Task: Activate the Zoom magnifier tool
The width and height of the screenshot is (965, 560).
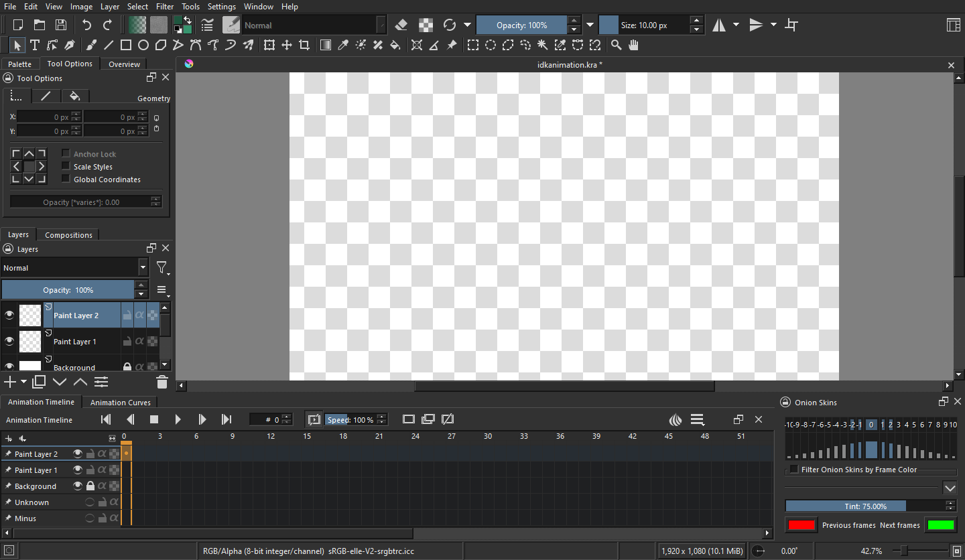Action: pos(616,45)
